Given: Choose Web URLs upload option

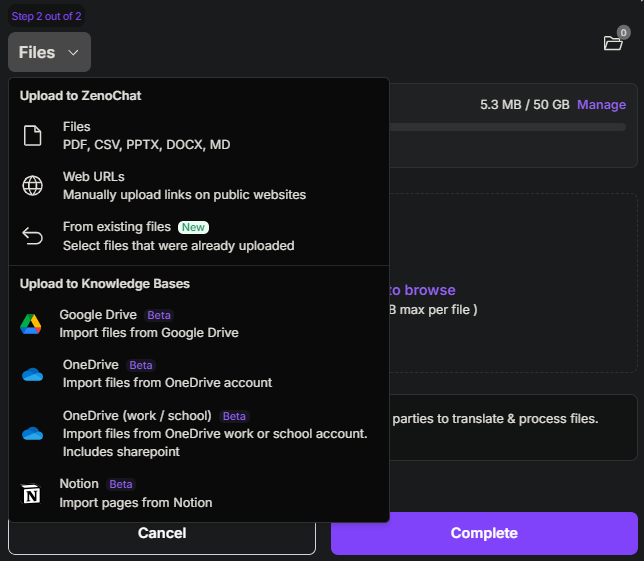Looking at the screenshot, I should [x=199, y=186].
